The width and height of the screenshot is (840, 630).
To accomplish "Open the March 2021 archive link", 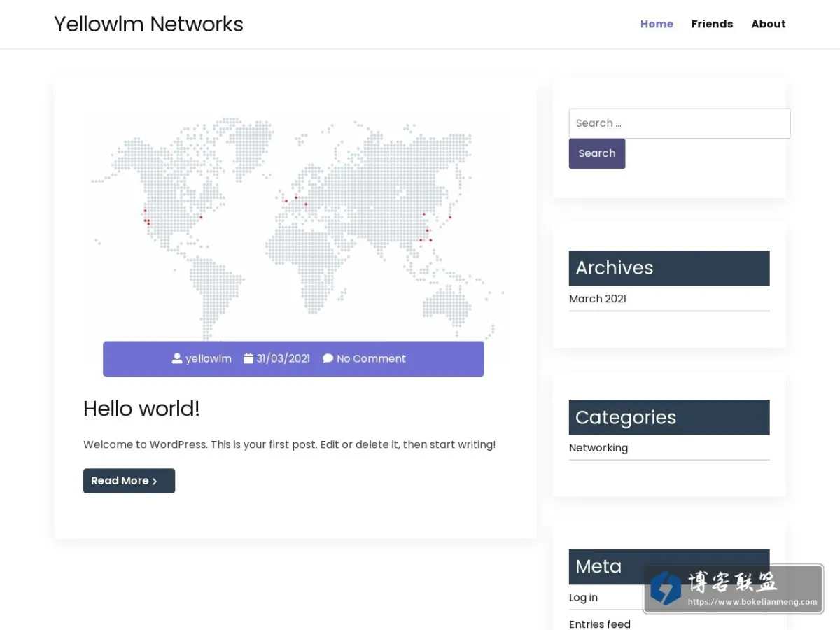I will [x=598, y=299].
